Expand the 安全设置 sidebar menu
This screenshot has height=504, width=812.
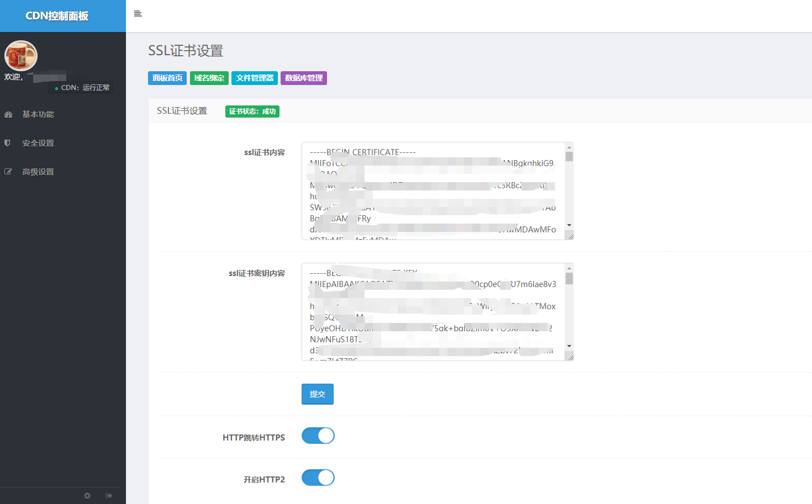(x=38, y=143)
